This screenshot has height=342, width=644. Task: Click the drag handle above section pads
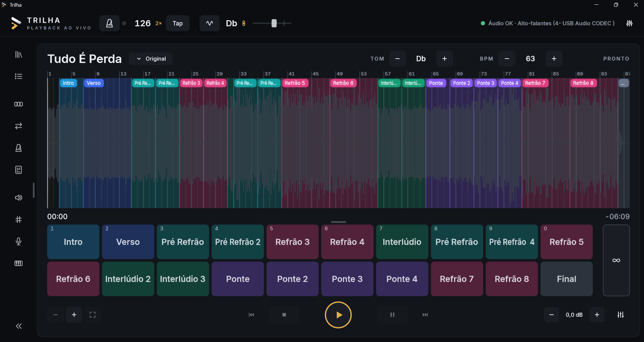click(x=339, y=222)
